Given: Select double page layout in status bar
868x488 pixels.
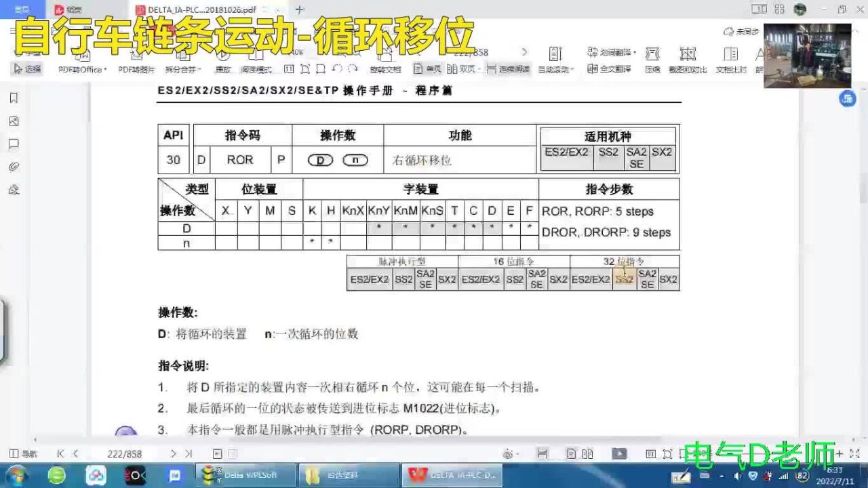Looking at the screenshot, I should (x=587, y=454).
